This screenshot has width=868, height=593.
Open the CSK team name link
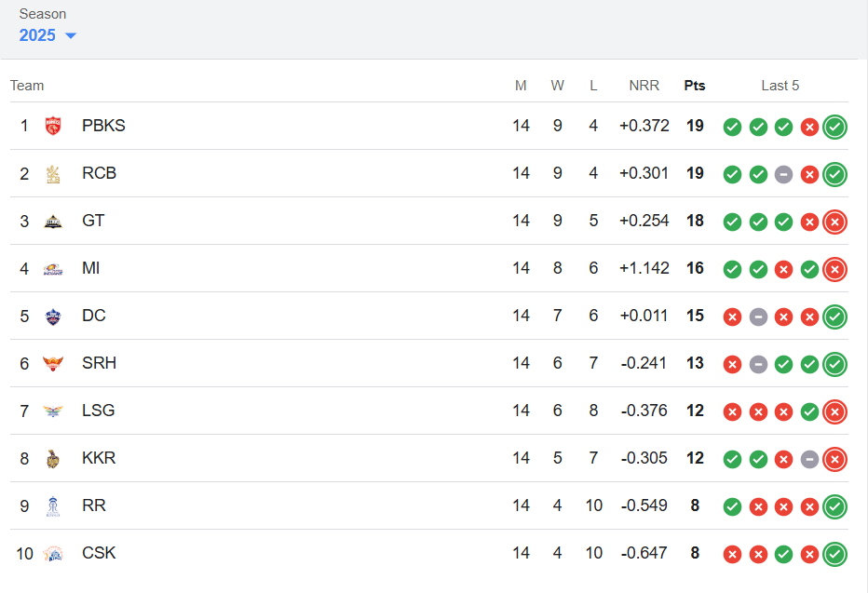click(99, 553)
